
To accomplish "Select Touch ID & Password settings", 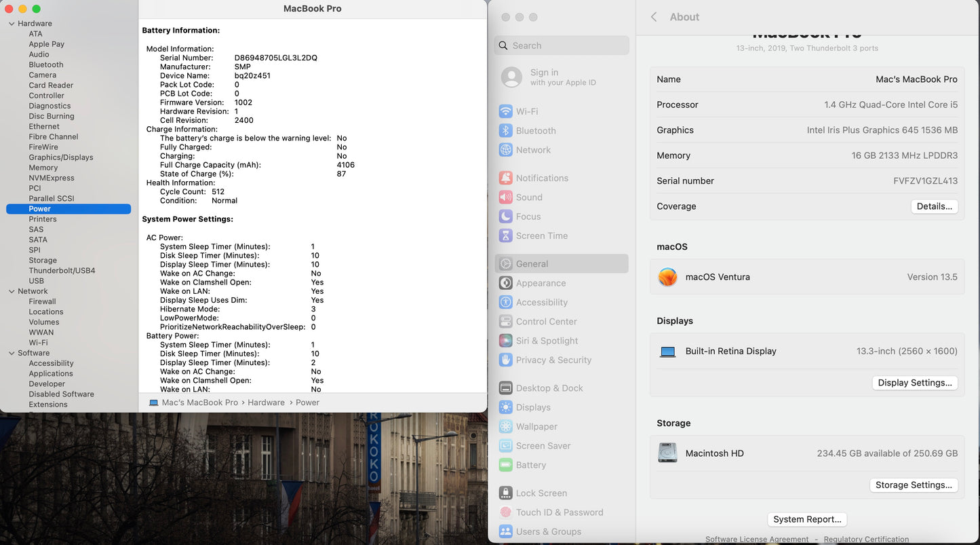I will (x=559, y=512).
